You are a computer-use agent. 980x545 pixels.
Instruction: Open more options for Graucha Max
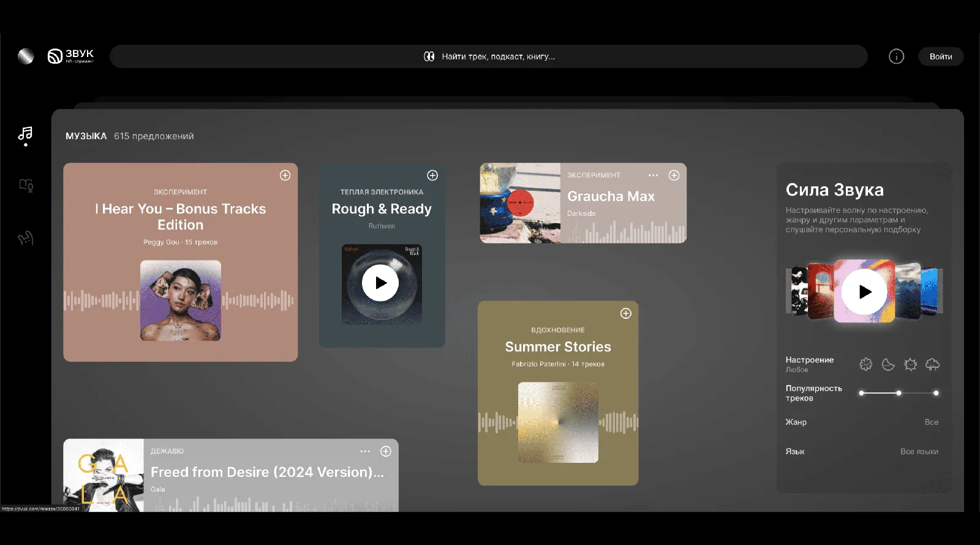click(x=654, y=175)
